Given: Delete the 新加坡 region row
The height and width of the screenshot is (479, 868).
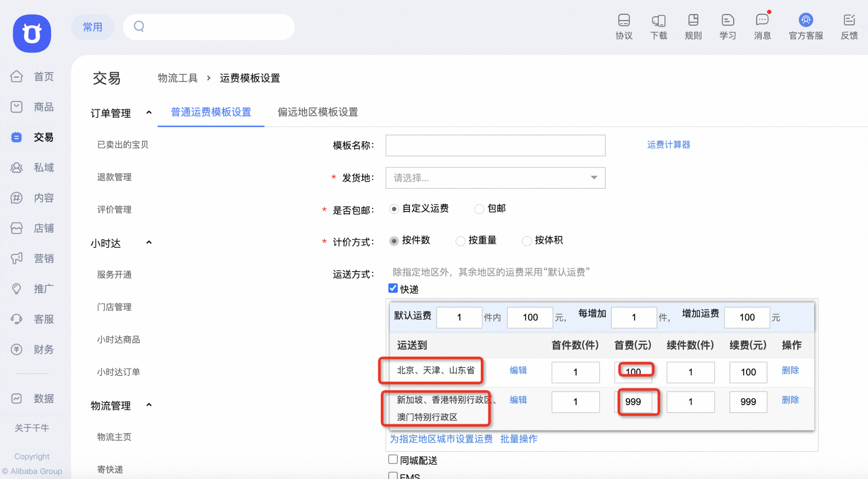Looking at the screenshot, I should coord(790,400).
